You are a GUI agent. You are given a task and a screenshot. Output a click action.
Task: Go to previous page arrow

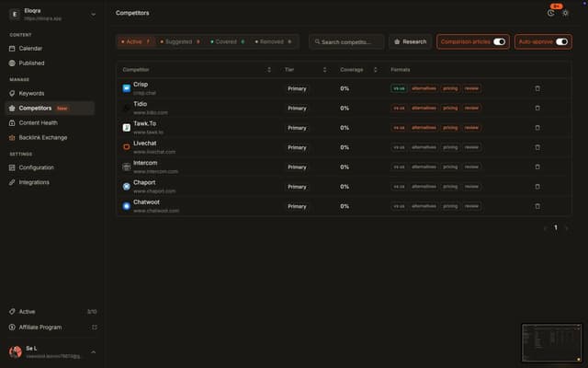tap(545, 228)
